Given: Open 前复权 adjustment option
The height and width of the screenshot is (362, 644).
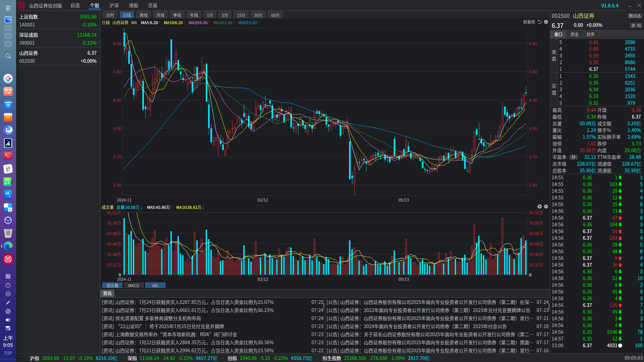Looking at the screenshot, I should pyautogui.click(x=529, y=22).
